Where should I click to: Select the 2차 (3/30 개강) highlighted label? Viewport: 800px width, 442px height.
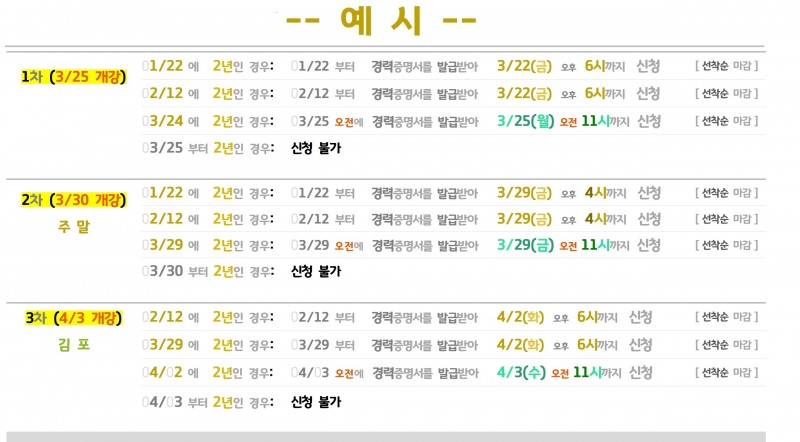click(73, 200)
